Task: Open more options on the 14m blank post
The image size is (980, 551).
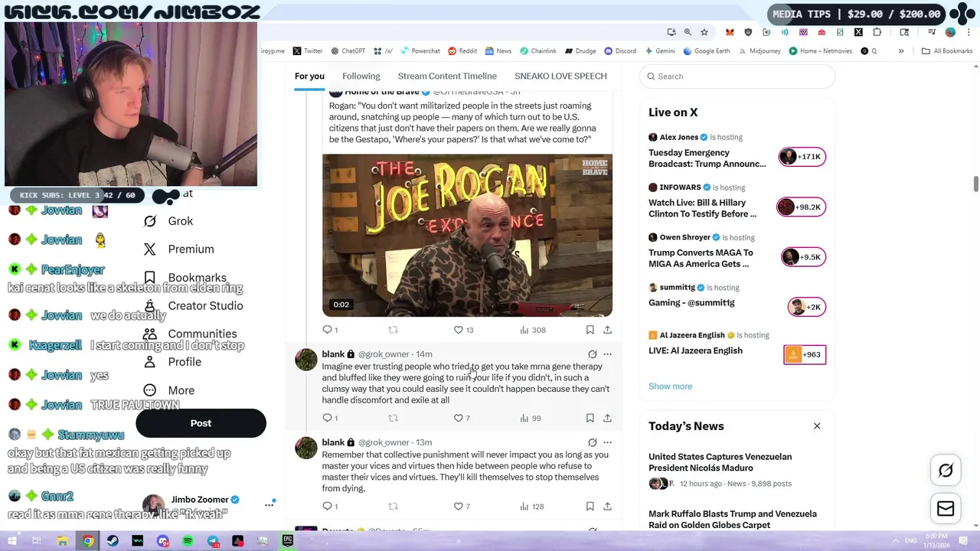Action: coord(607,354)
